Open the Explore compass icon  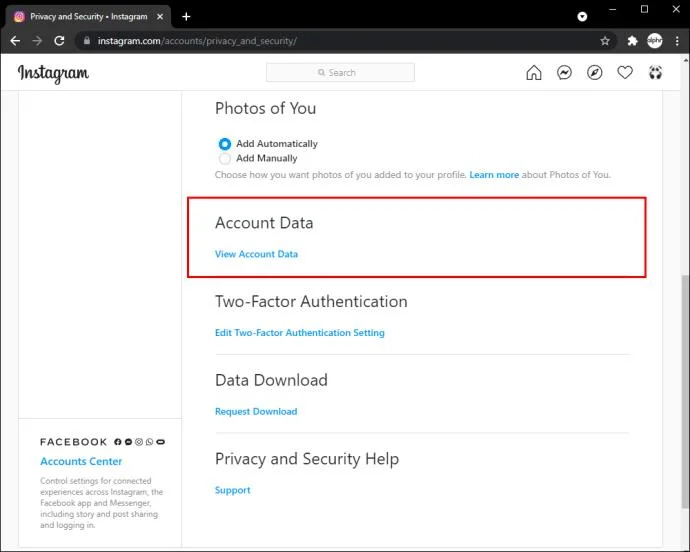pyautogui.click(x=595, y=73)
